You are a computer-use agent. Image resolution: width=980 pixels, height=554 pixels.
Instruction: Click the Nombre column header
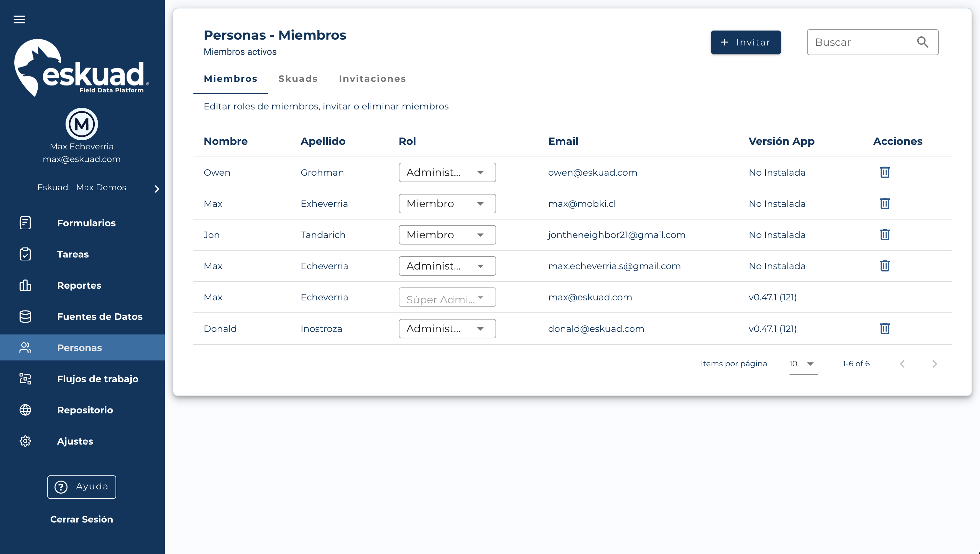click(226, 141)
